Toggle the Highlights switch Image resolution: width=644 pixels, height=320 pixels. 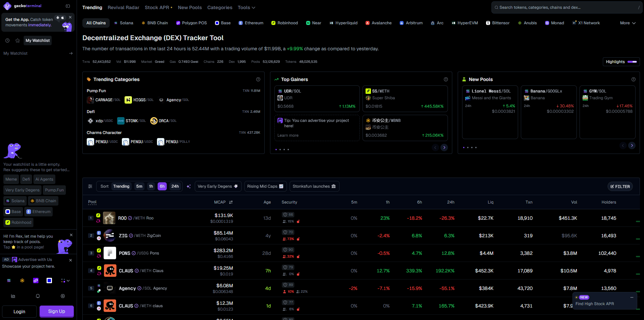632,62
